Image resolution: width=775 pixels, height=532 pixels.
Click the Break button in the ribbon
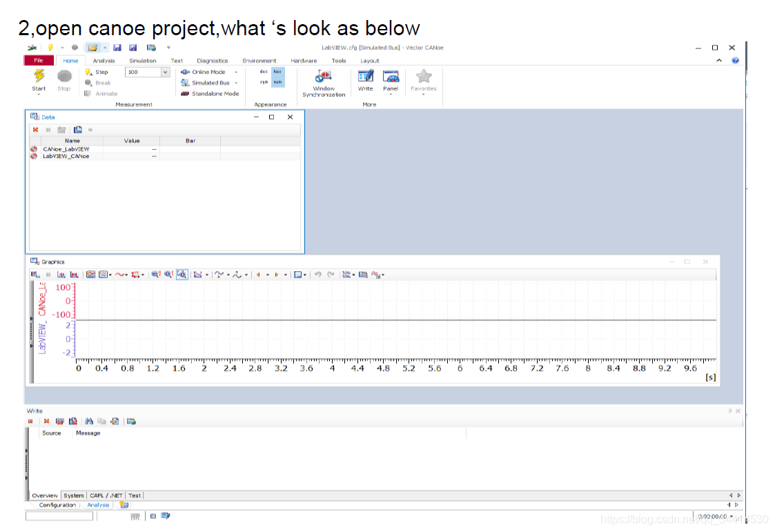pos(97,83)
